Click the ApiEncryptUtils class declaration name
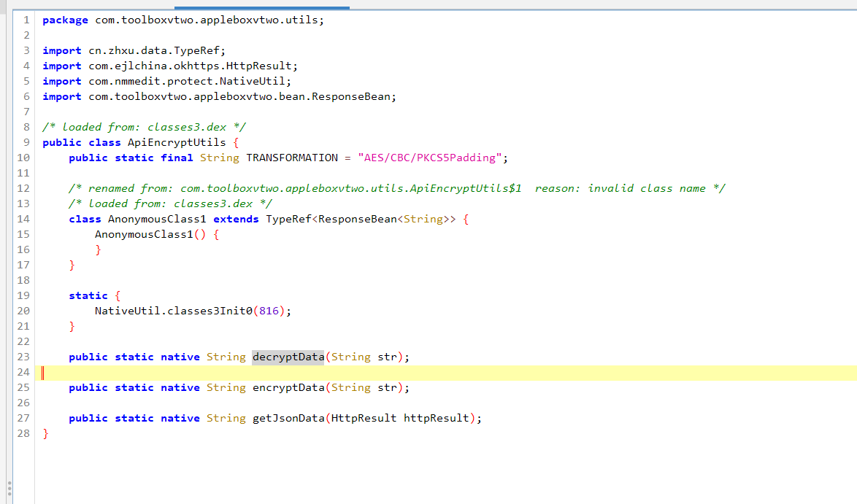 point(177,142)
